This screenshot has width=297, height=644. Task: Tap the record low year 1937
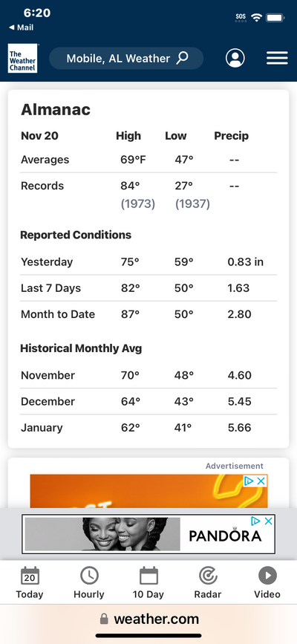click(192, 204)
